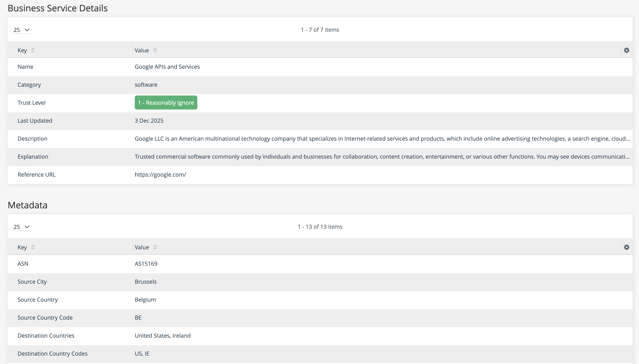
Task: Select the Name row Google APIs and Services
Action: pyautogui.click(x=167, y=67)
